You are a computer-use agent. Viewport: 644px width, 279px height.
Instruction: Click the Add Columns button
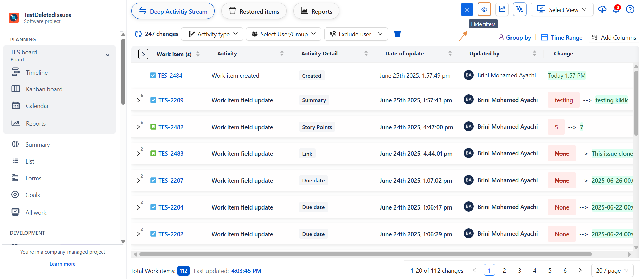coord(614,37)
